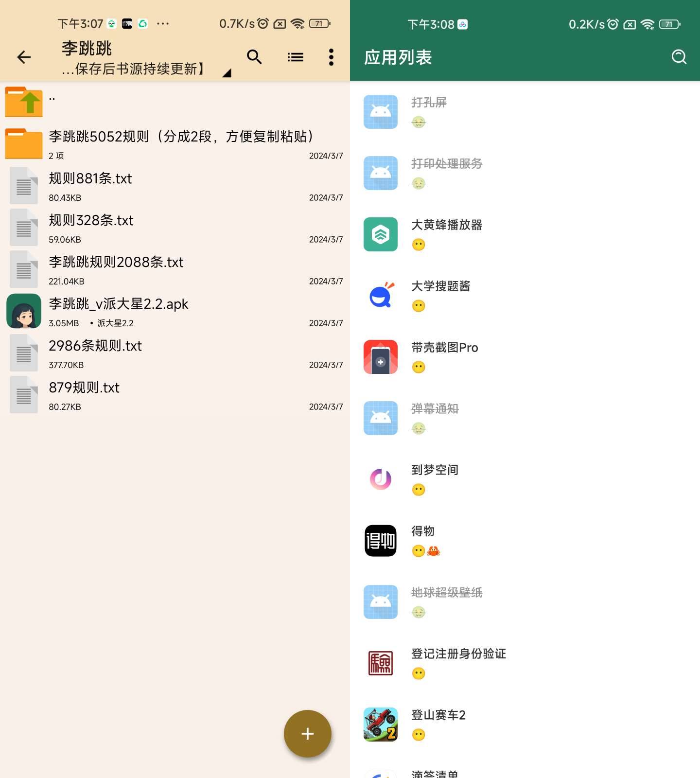Tap the 弹幕通知 app icon
Screen dimensions: 700x778
pyautogui.click(x=381, y=418)
